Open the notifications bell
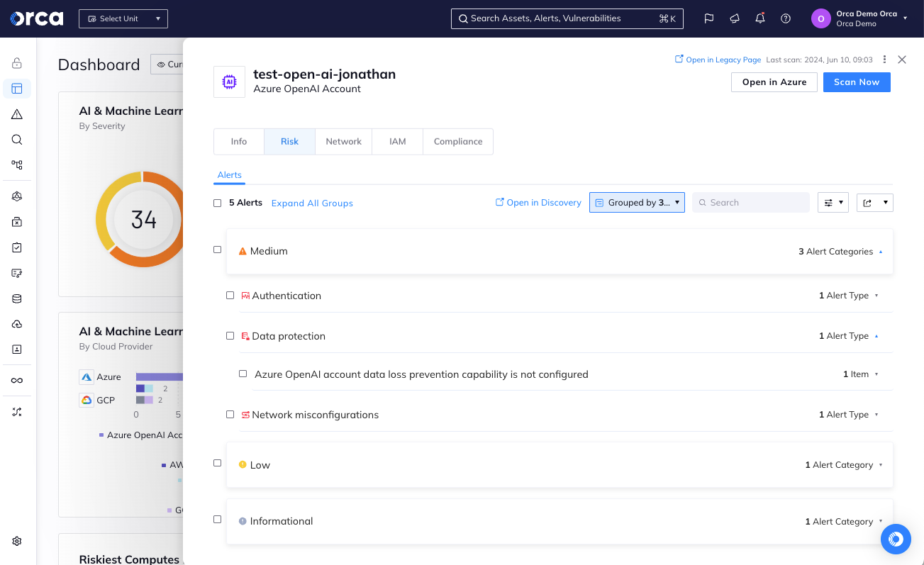The width and height of the screenshot is (924, 565). (x=760, y=18)
